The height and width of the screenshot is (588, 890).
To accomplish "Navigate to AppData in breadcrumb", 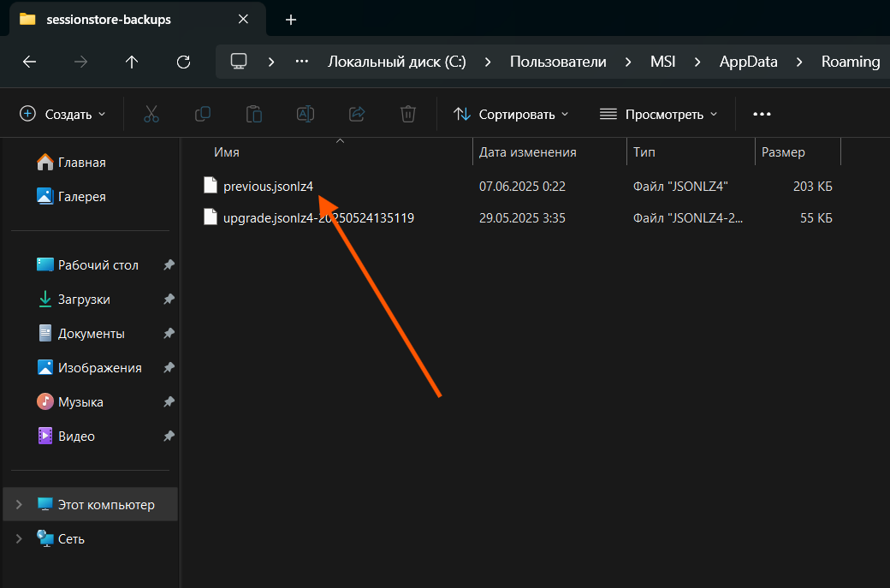I will (x=749, y=62).
